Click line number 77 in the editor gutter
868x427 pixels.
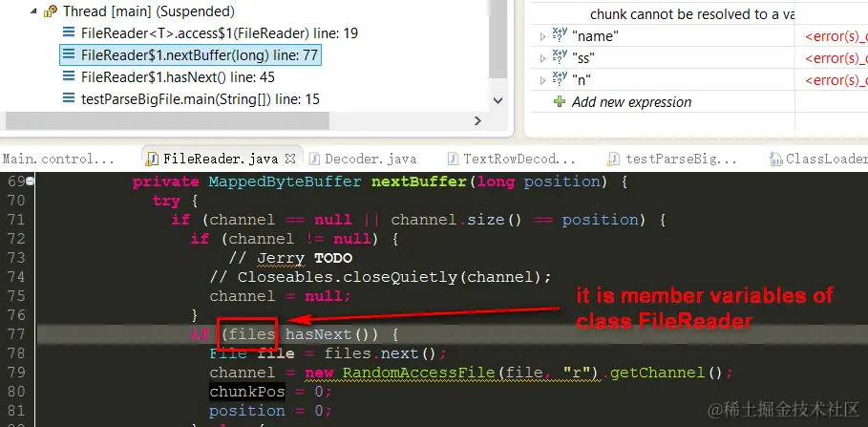pos(15,334)
